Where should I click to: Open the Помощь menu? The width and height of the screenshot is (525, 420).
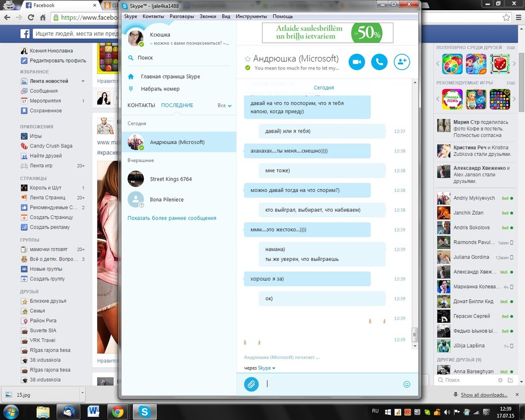point(283,16)
